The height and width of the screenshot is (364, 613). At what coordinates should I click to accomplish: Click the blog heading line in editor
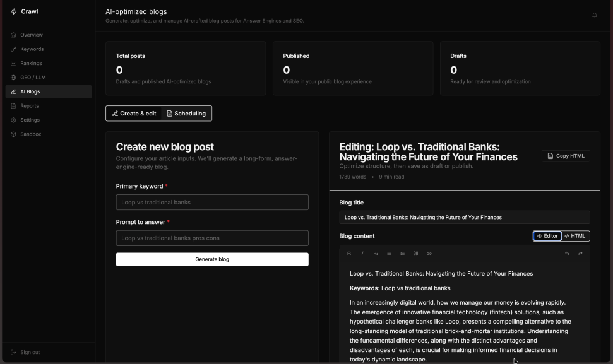click(441, 274)
